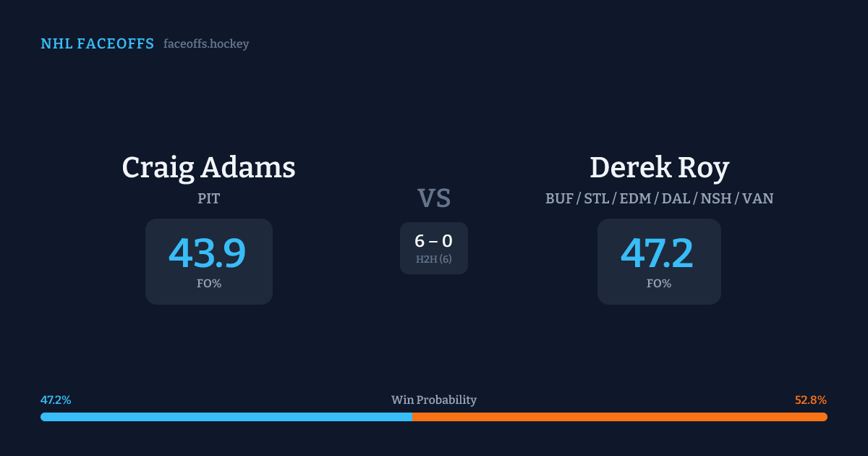Select the Craig Adams player name

click(208, 168)
